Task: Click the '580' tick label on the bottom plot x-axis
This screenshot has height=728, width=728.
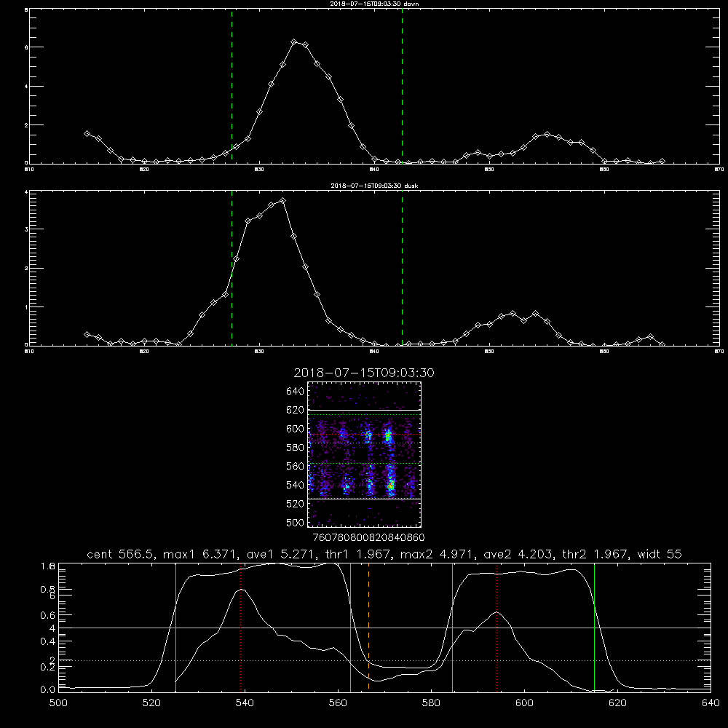Action: [431, 703]
